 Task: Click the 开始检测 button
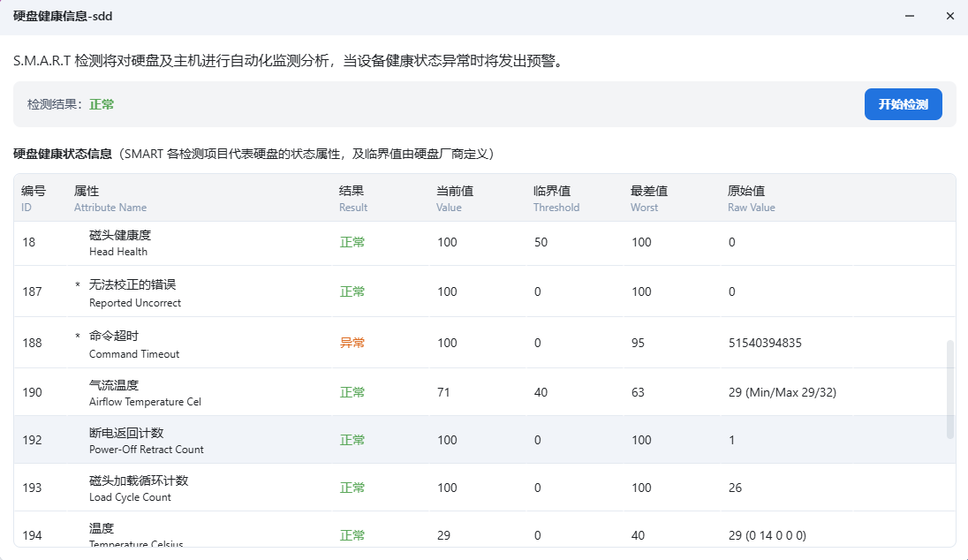pyautogui.click(x=903, y=104)
